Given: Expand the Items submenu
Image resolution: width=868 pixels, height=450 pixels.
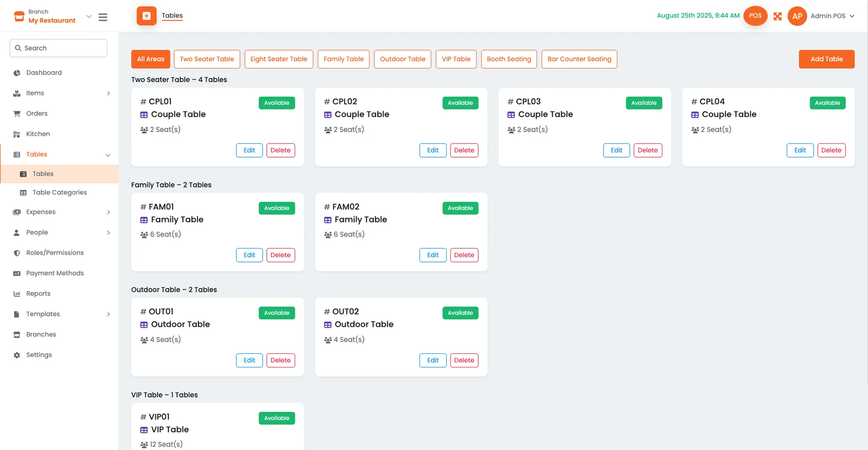Looking at the screenshot, I should [108, 94].
